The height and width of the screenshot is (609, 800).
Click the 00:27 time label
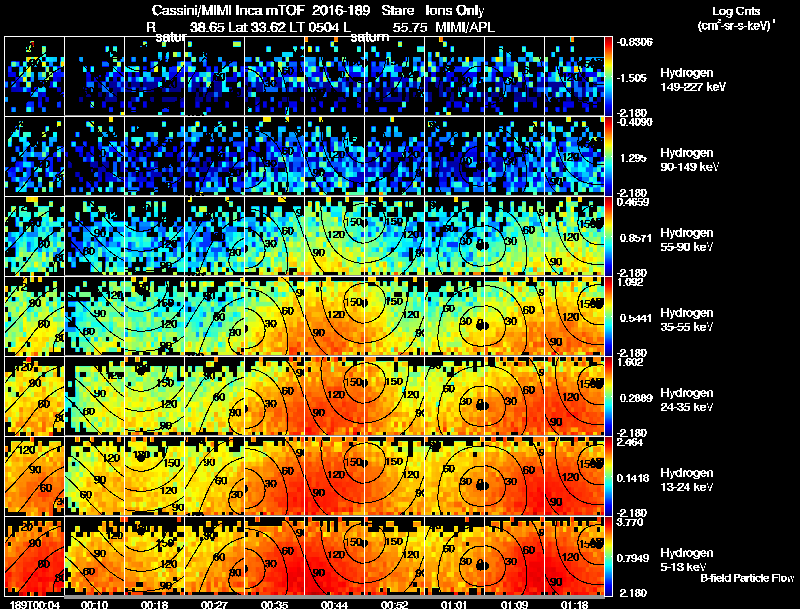(x=214, y=604)
